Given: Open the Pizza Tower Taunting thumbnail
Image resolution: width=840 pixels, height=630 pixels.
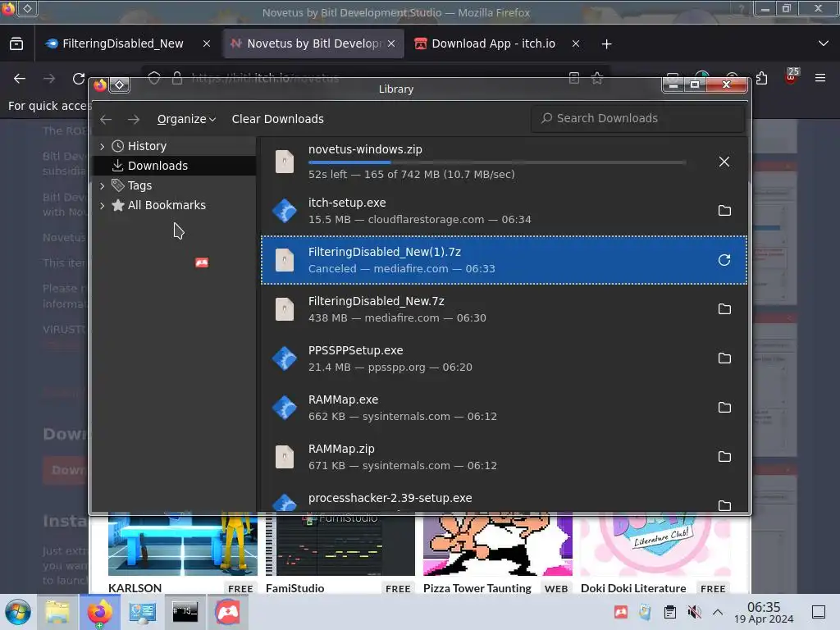Looking at the screenshot, I should 498,545.
